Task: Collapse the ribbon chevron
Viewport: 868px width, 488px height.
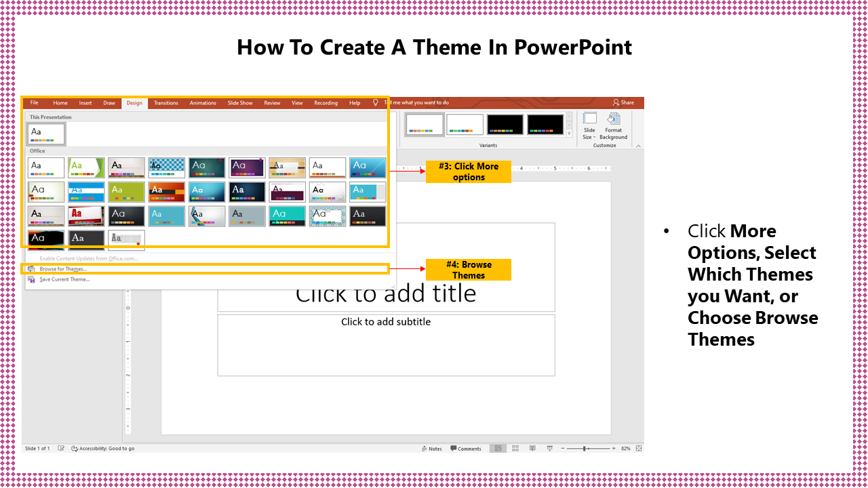Action: (x=638, y=146)
